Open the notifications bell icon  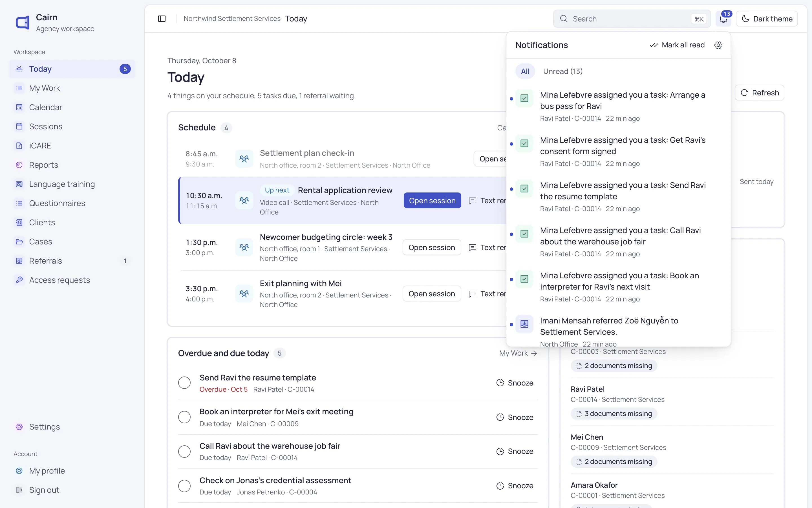[723, 18]
